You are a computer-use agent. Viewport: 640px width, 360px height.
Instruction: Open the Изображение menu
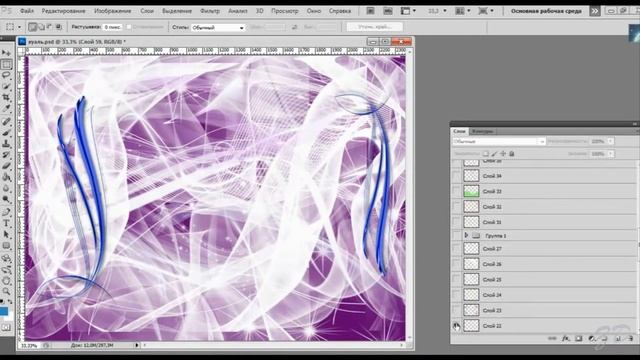[113, 11]
